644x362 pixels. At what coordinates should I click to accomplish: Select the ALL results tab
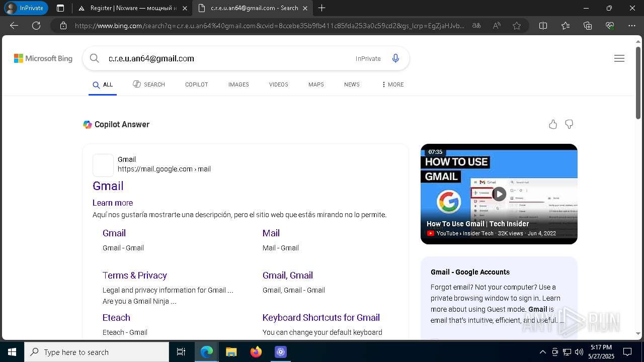(103, 84)
